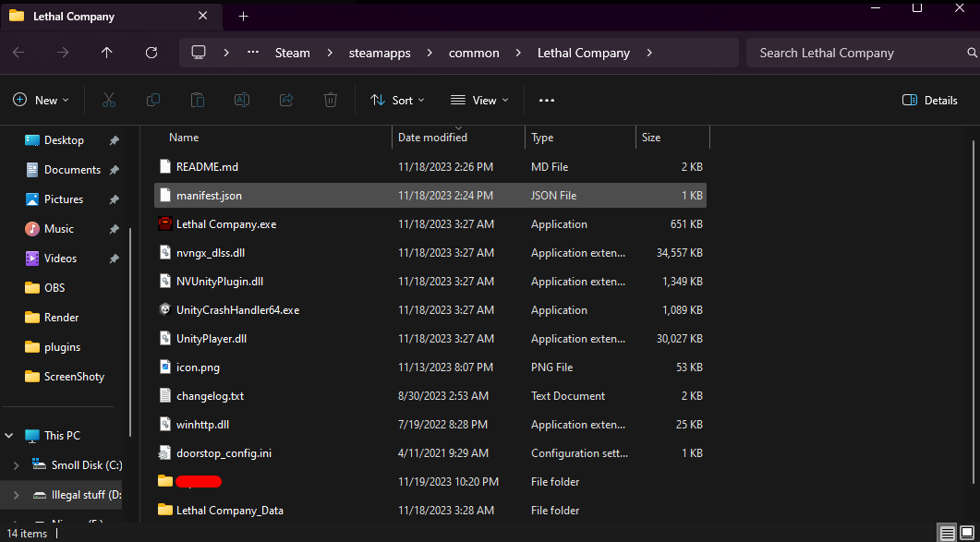This screenshot has height=542, width=980.
Task: Click the Copy icon in toolbar
Action: (x=153, y=100)
